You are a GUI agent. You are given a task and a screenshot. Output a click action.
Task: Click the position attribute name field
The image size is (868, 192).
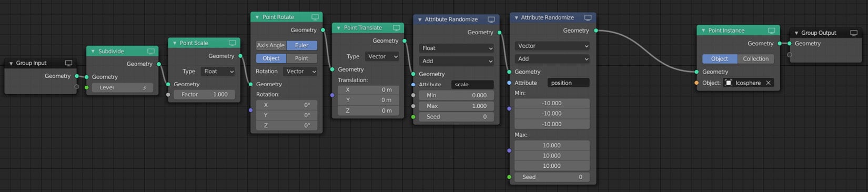point(569,83)
